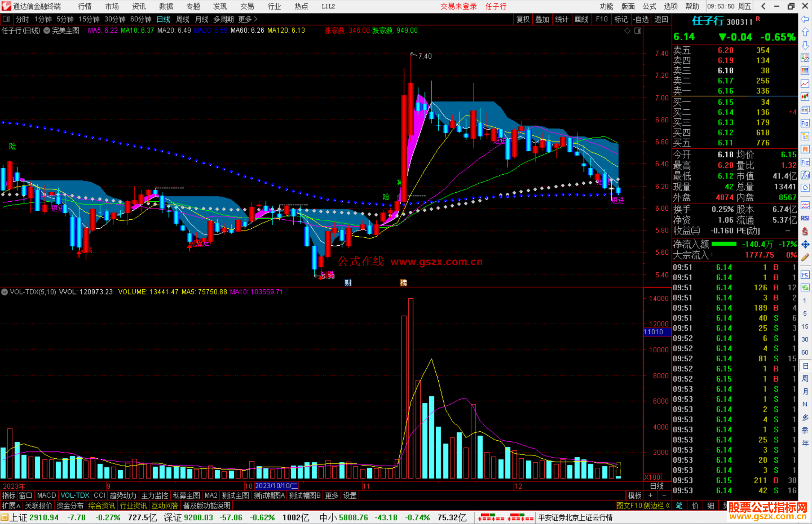This screenshot has width=812, height=524.
Task: Click the green refresh sidebar icon
Action: pos(805,288)
